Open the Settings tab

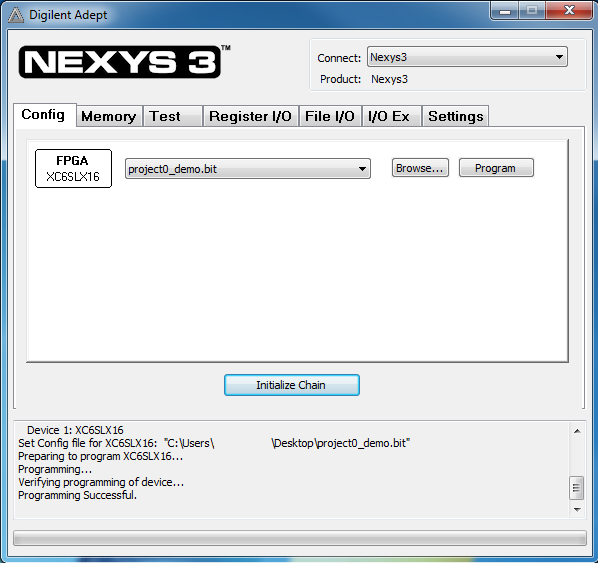(455, 116)
